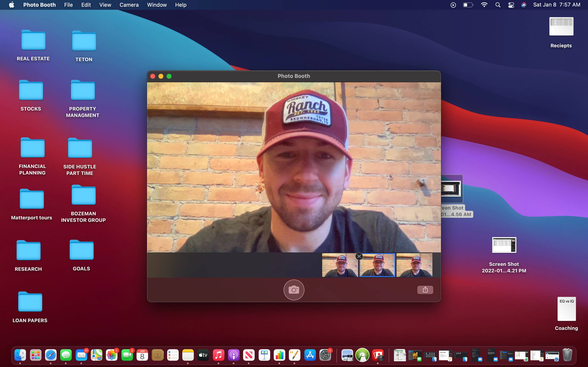Select the first photo thumbnail in the strip
Screen dimensions: 588x367
(x=340, y=265)
